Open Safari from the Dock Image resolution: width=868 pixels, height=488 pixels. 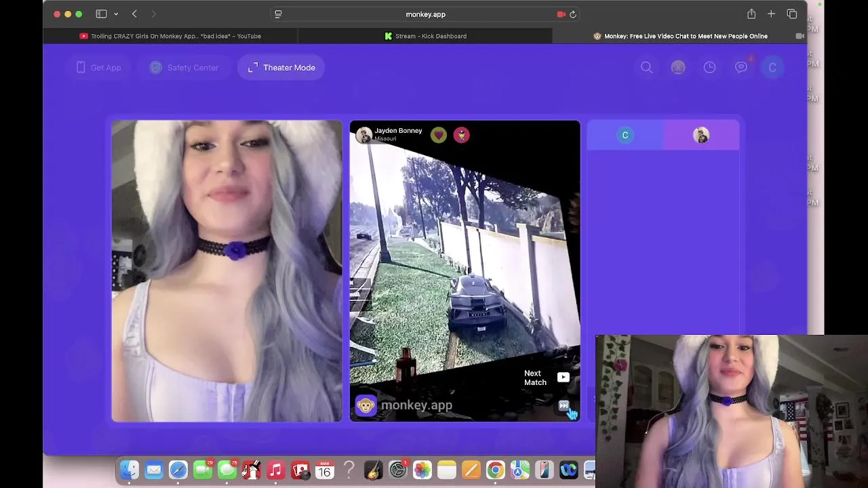point(178,470)
